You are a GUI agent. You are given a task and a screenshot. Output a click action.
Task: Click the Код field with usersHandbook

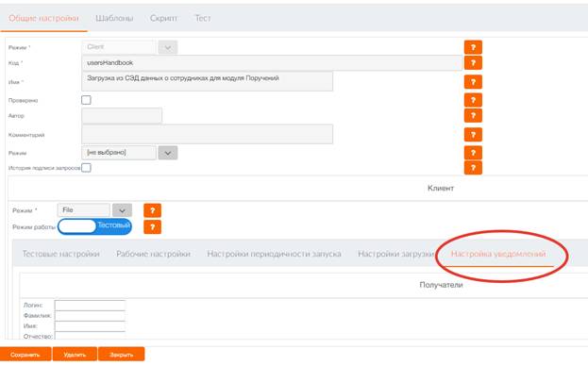272,63
